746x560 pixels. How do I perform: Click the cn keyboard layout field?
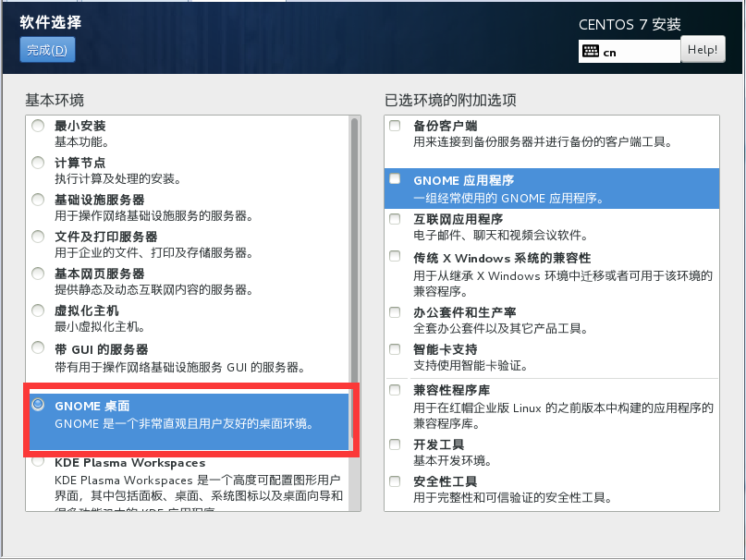pos(629,52)
